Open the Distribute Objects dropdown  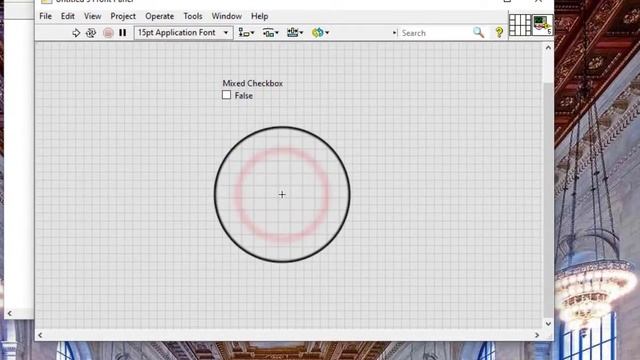270,33
